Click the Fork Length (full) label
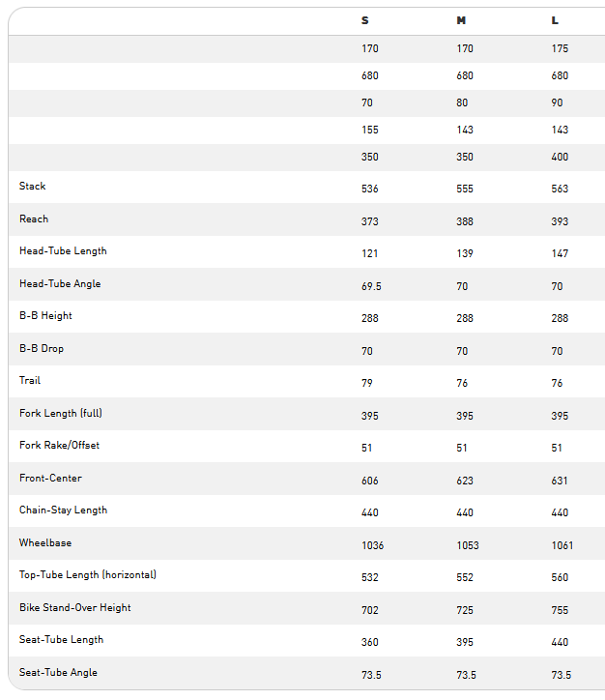 (x=61, y=414)
